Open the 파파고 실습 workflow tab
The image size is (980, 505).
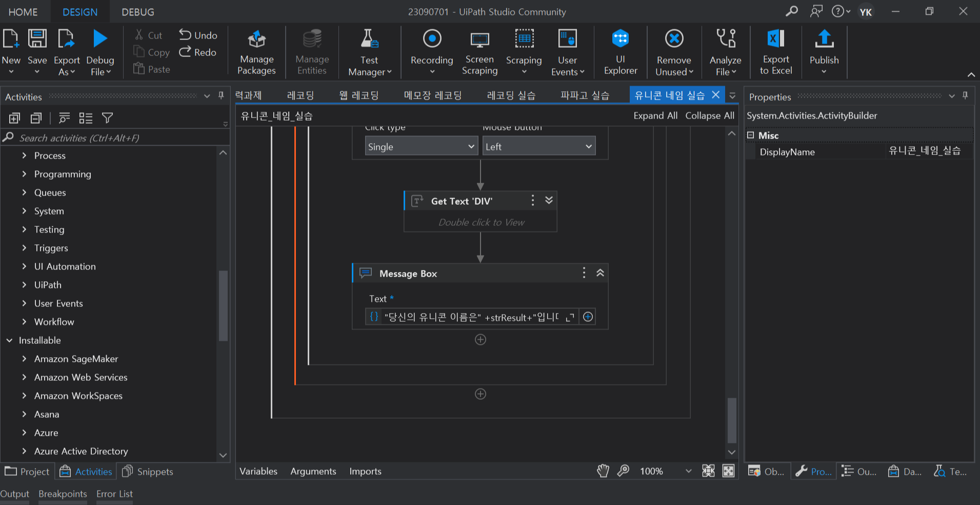[x=585, y=95]
